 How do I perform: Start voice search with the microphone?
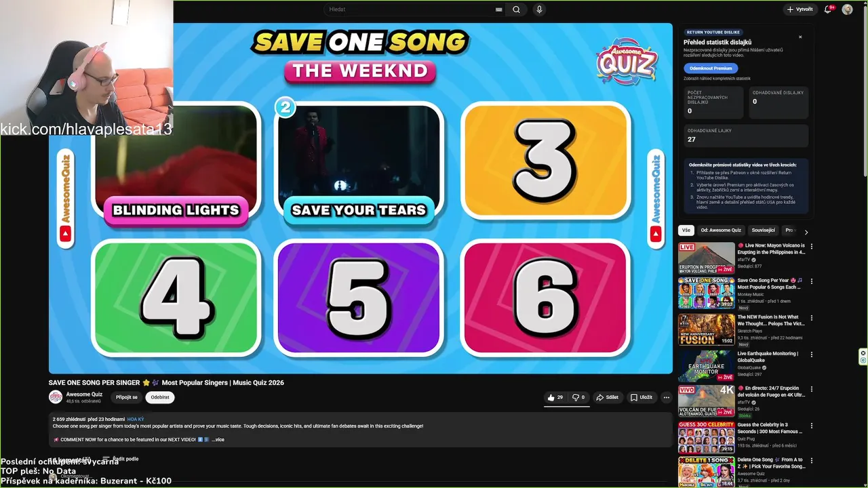click(x=539, y=9)
